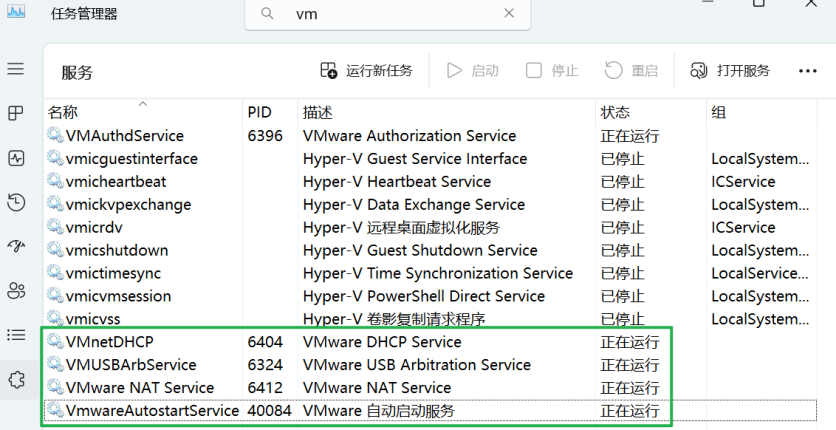
Task: Click the gear icon of vmictimesync
Action: point(55,272)
